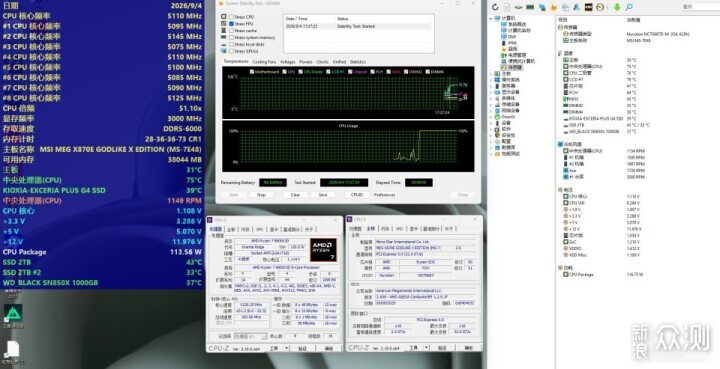The height and width of the screenshot is (369, 720).
Task: Click the Save button in stability test
Action: [323, 195]
